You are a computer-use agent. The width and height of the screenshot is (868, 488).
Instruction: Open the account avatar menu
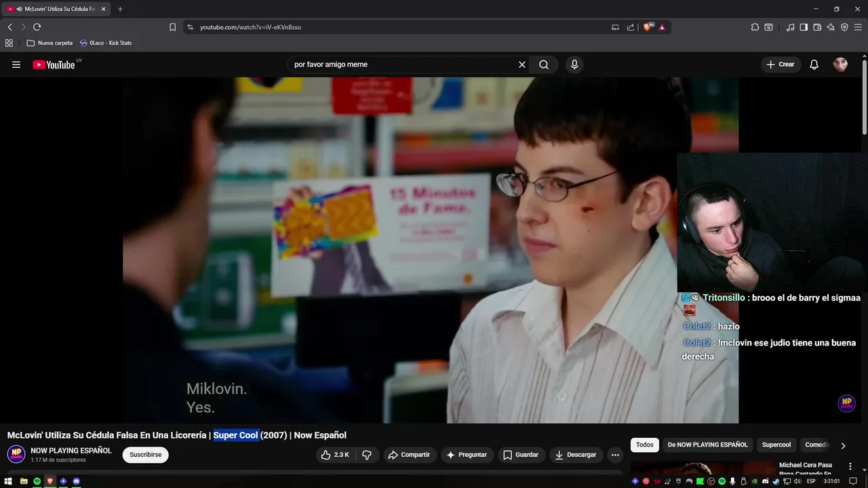coord(840,64)
